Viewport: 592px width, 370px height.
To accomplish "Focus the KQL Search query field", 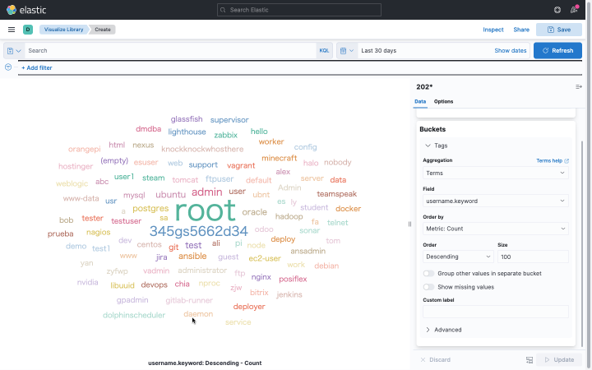I will [171, 51].
